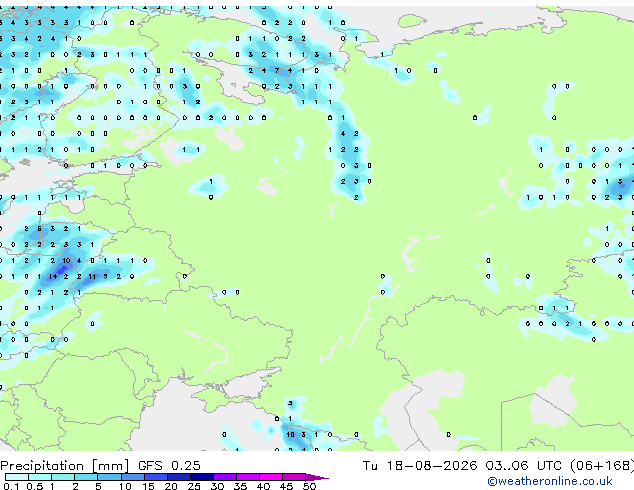The height and width of the screenshot is (490, 634).
Task: Select the 1–2 mm legend color box
Action: [x=63, y=477]
